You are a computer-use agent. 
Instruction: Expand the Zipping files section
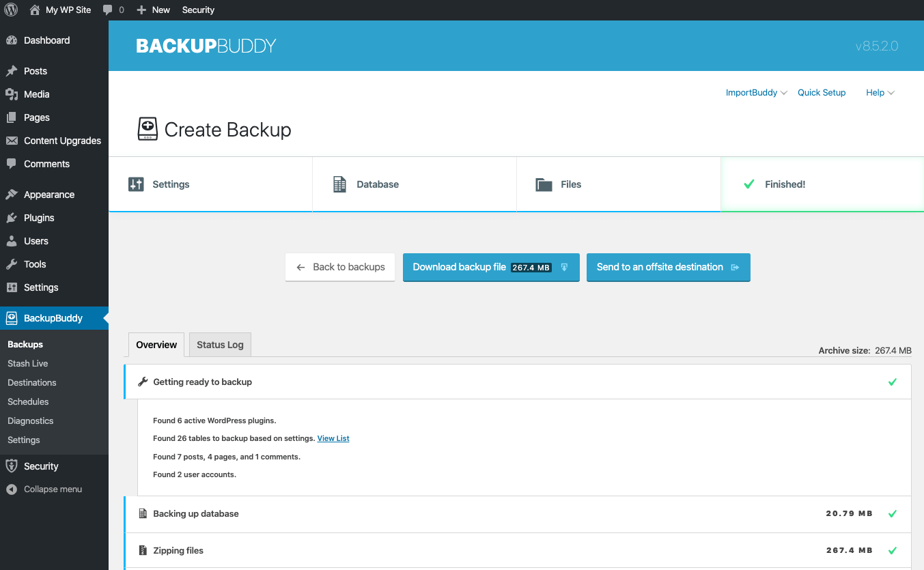[518, 550]
